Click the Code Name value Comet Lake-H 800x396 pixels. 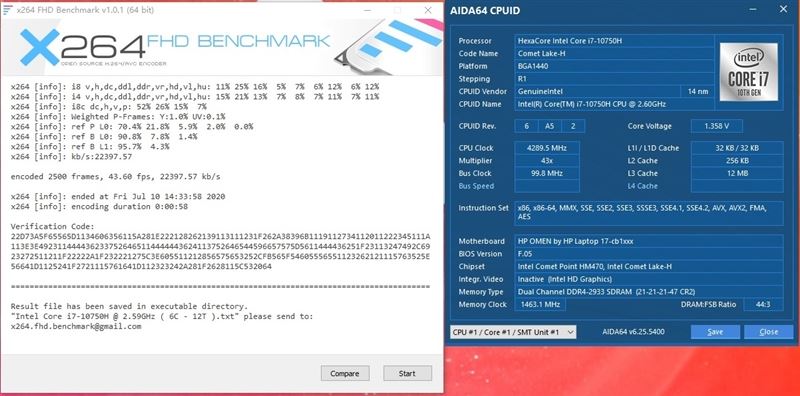pyautogui.click(x=614, y=54)
